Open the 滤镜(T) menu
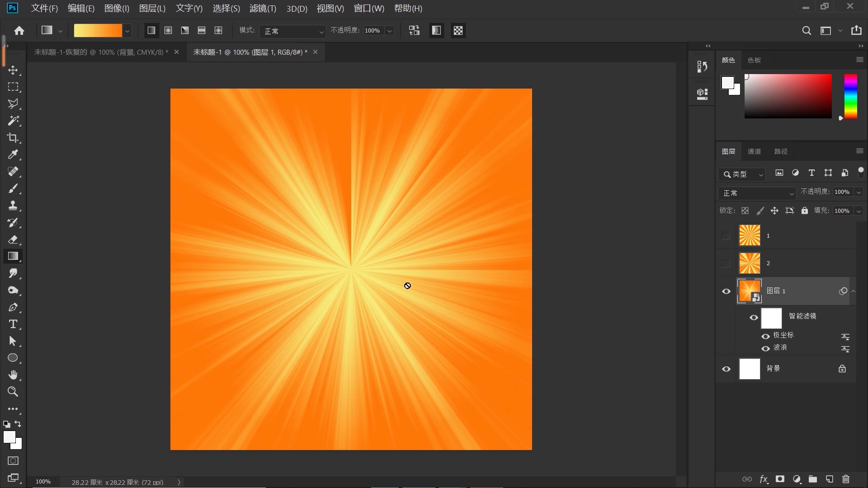868x488 pixels. point(263,8)
